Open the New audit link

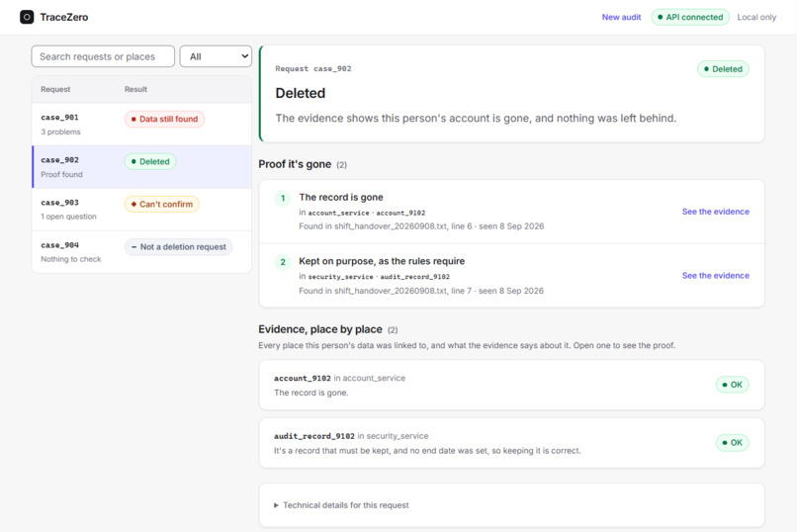(x=621, y=17)
